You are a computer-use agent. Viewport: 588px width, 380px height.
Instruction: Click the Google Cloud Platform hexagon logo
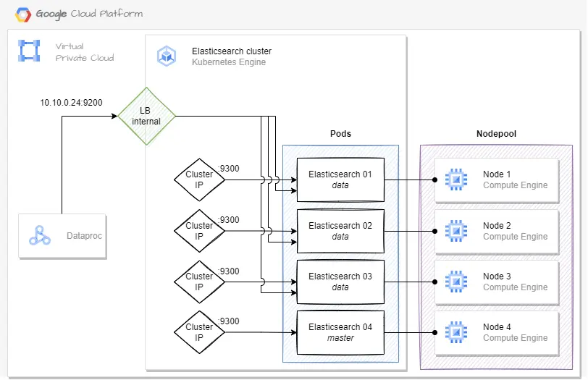[x=23, y=14]
